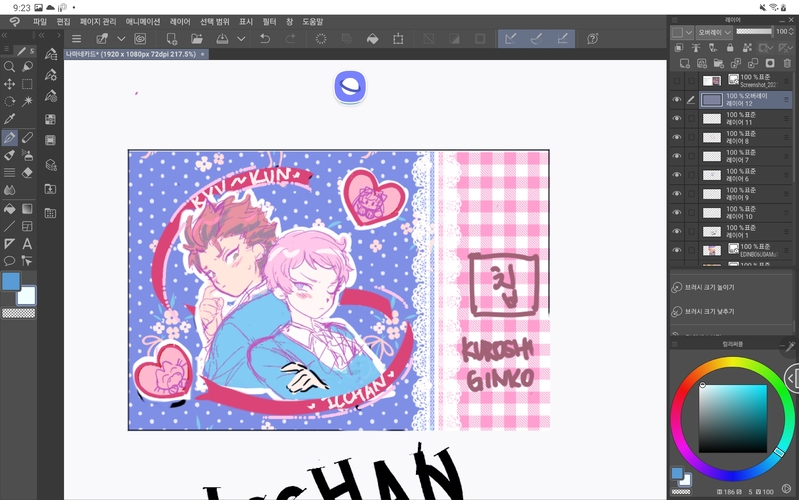
Task: Select the rectangular Selection marquee tool
Action: pos(27,84)
